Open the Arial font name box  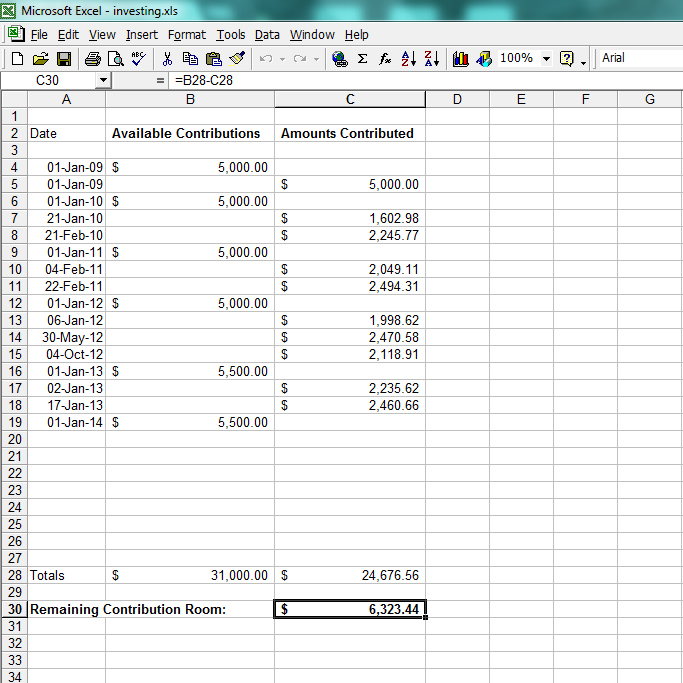point(640,58)
